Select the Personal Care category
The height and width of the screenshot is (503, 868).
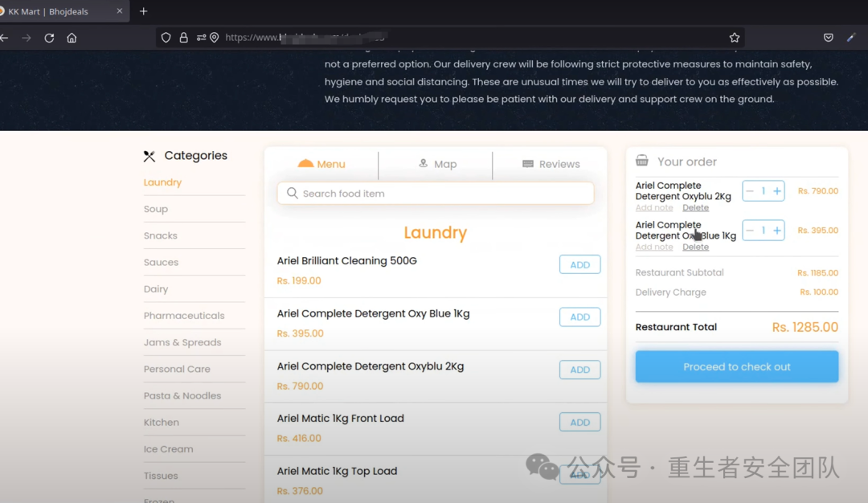[x=177, y=369]
